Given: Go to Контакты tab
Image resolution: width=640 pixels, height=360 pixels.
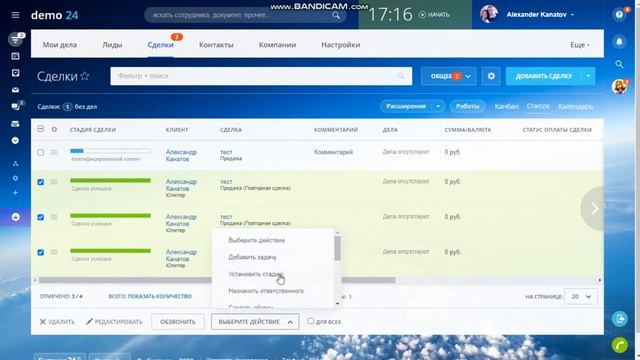Looking at the screenshot, I should click(216, 45).
